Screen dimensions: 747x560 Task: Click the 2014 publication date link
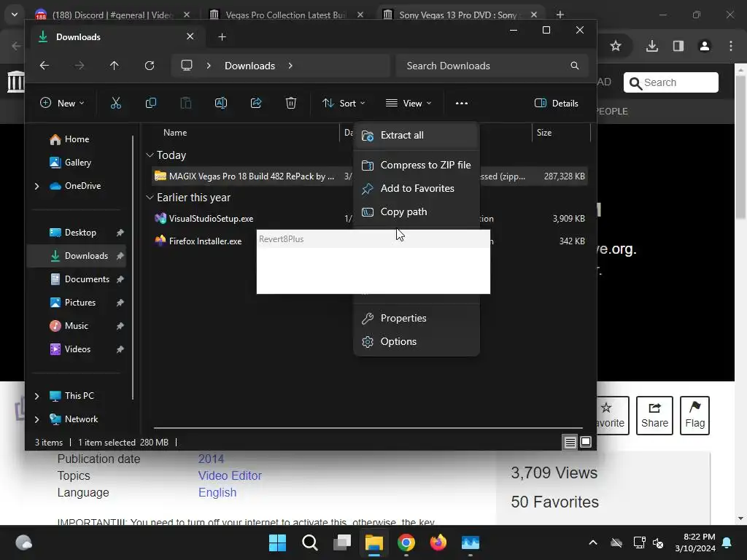tap(211, 459)
